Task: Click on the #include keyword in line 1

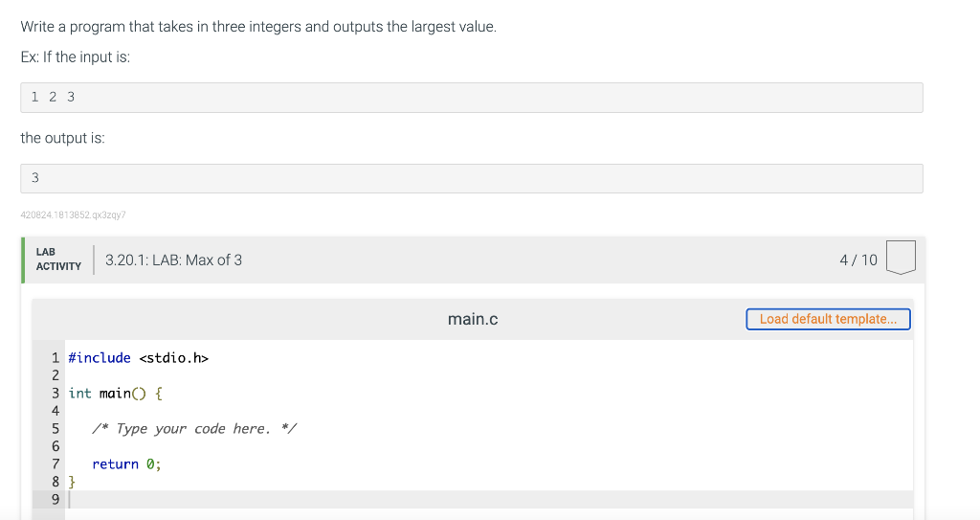Action: (x=100, y=358)
